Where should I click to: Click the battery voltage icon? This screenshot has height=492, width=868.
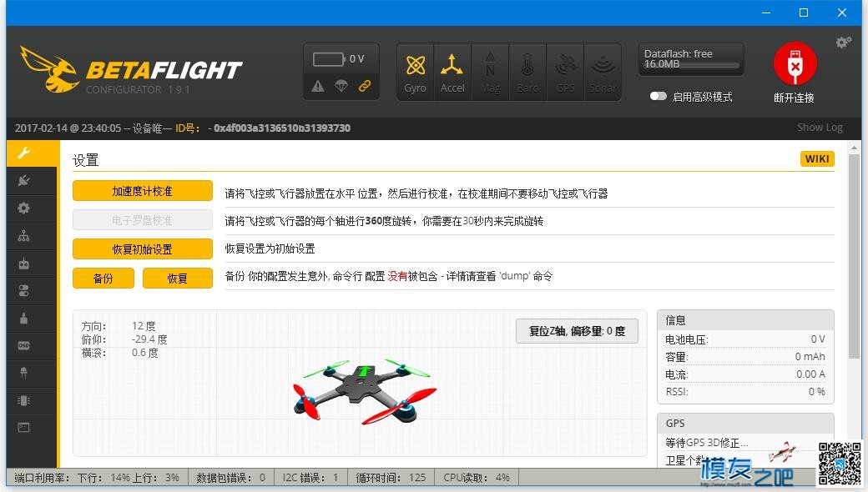(328, 59)
